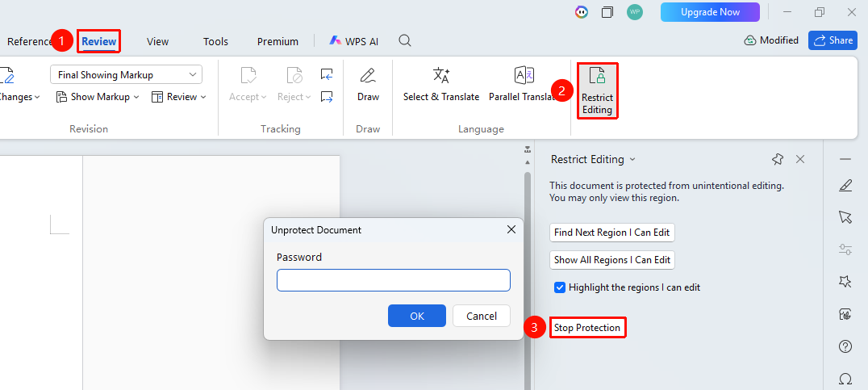868x390 pixels.
Task: Click the Next change icon
Action: [x=327, y=97]
